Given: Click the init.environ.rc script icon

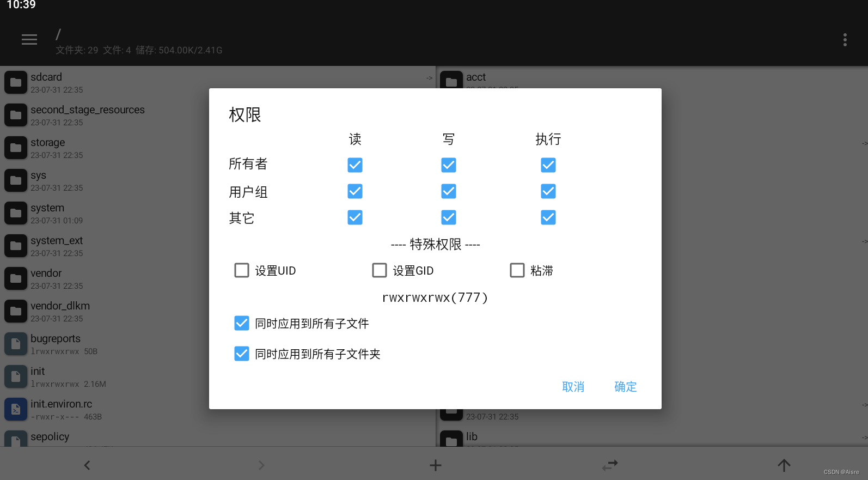Looking at the screenshot, I should (x=16, y=409).
